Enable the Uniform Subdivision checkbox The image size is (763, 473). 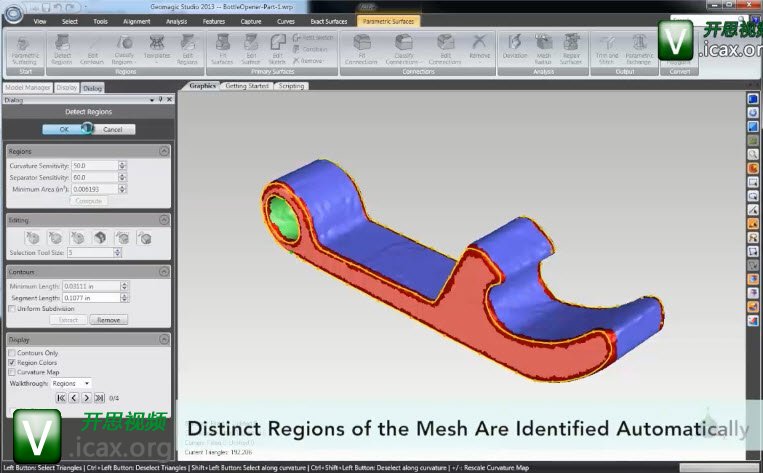pyautogui.click(x=12, y=309)
